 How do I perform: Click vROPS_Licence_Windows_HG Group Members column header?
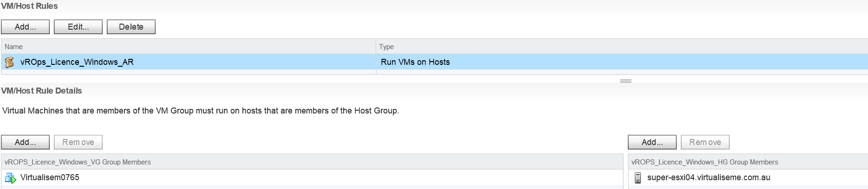tap(748, 162)
